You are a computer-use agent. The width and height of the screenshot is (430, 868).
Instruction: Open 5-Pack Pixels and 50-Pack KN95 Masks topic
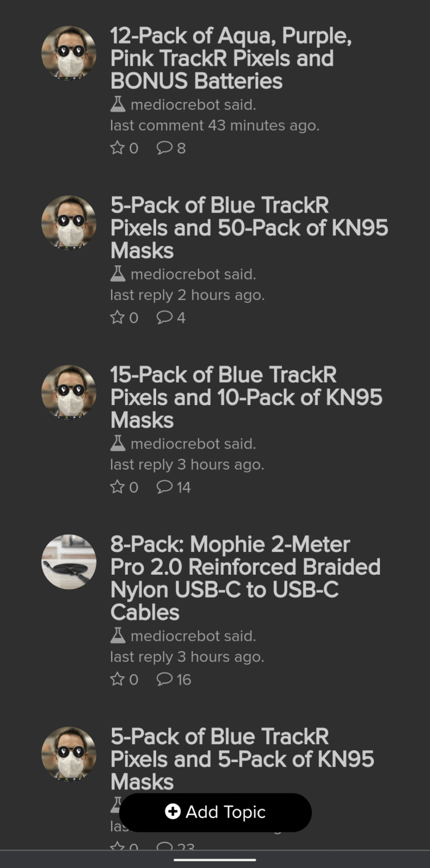(x=249, y=228)
